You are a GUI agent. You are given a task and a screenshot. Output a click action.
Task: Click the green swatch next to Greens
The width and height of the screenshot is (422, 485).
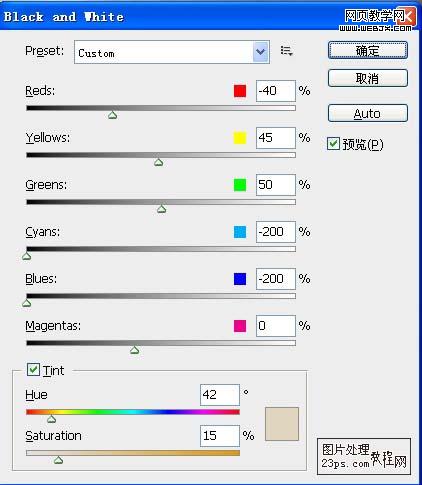click(x=240, y=185)
